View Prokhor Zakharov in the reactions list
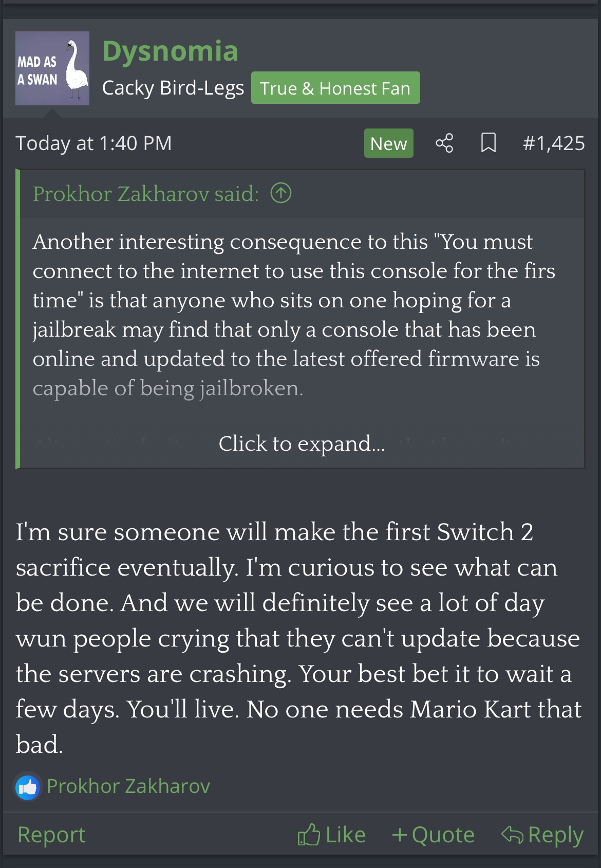The height and width of the screenshot is (868, 601). [128, 786]
